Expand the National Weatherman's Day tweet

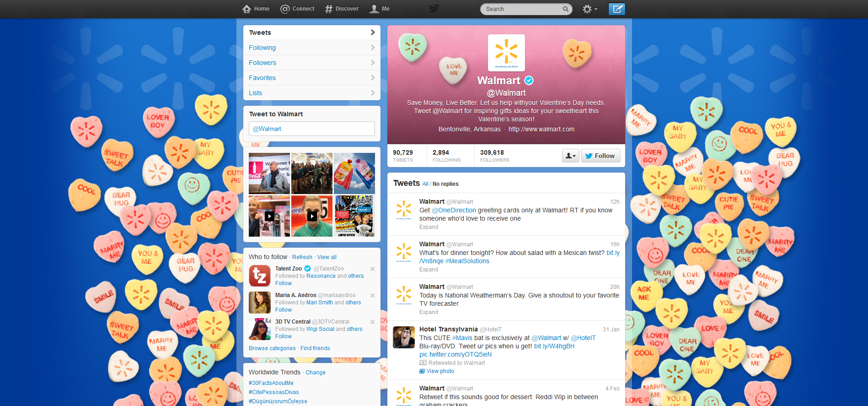(x=429, y=312)
